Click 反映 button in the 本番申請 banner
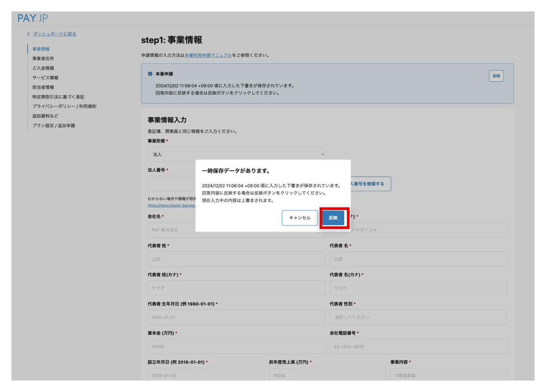 pos(496,76)
